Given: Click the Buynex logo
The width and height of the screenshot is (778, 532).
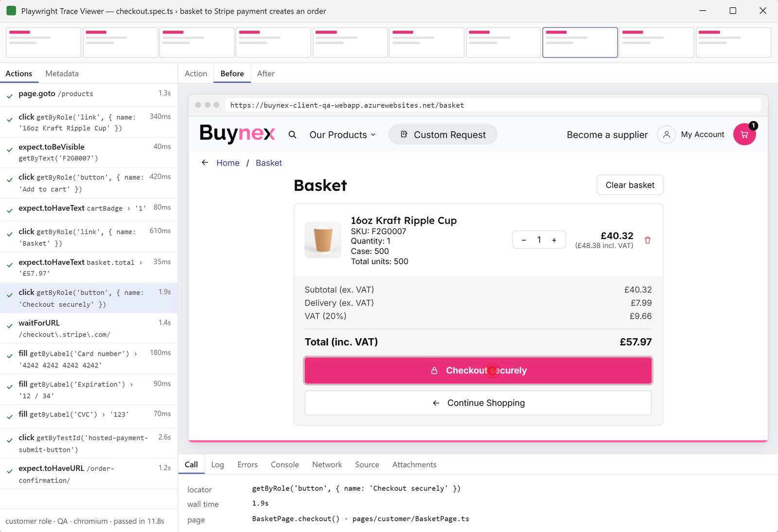Looking at the screenshot, I should [x=237, y=134].
